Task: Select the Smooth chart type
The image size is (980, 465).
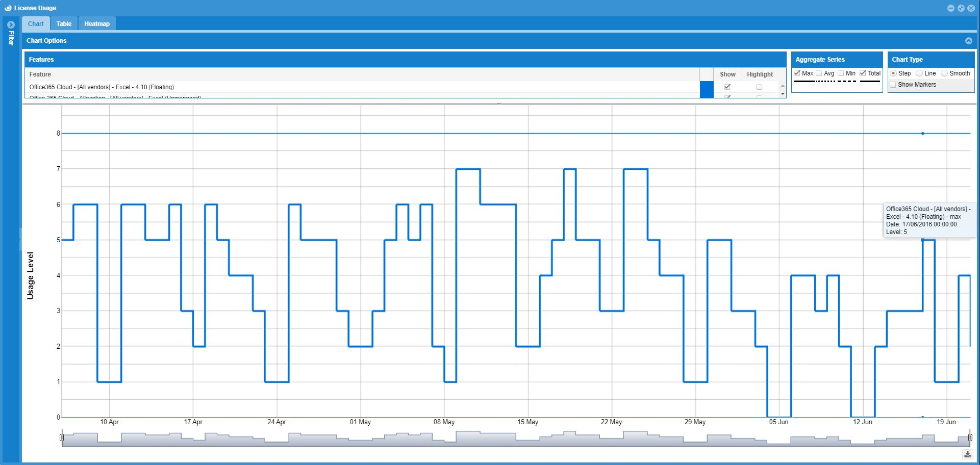Action: 944,73
